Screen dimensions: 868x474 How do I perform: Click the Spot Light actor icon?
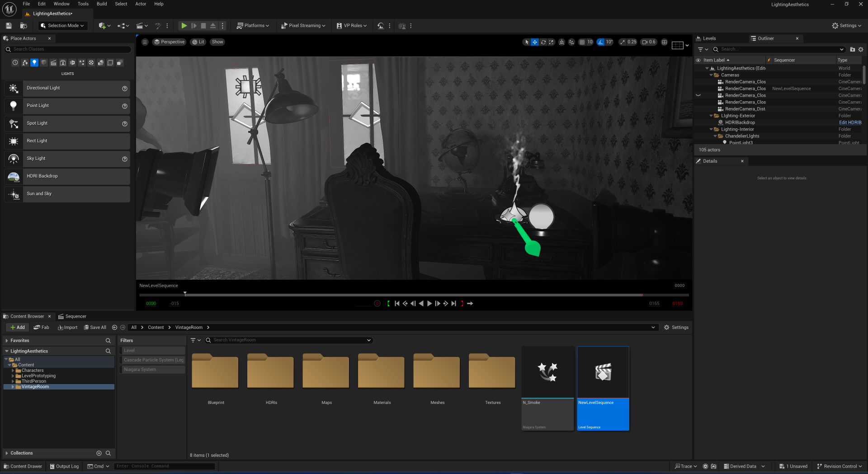point(14,123)
